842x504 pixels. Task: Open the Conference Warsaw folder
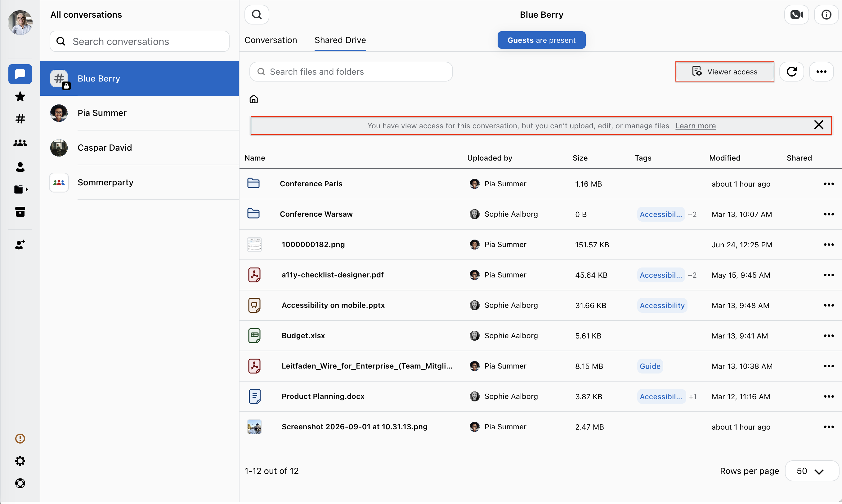tap(316, 214)
